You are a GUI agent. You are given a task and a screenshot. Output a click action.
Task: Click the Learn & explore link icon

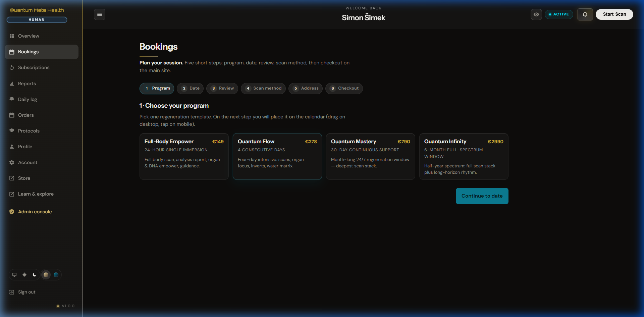12,194
